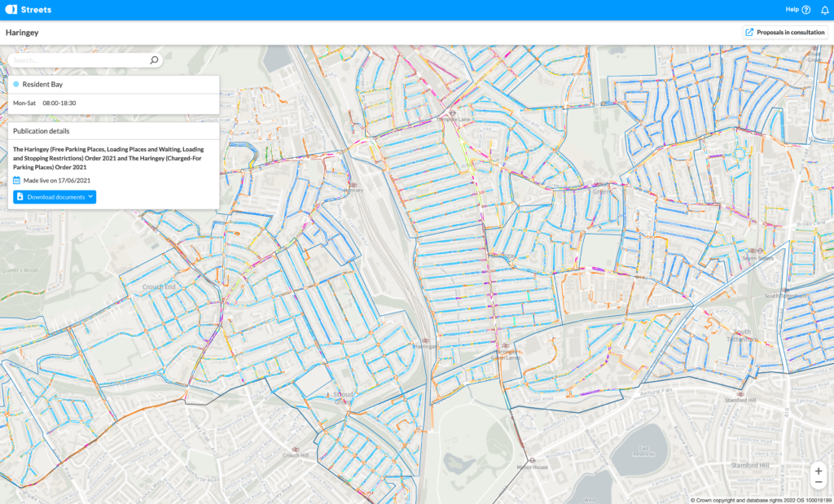Open Proposals in consultation
This screenshot has height=504, width=834.
[786, 32]
